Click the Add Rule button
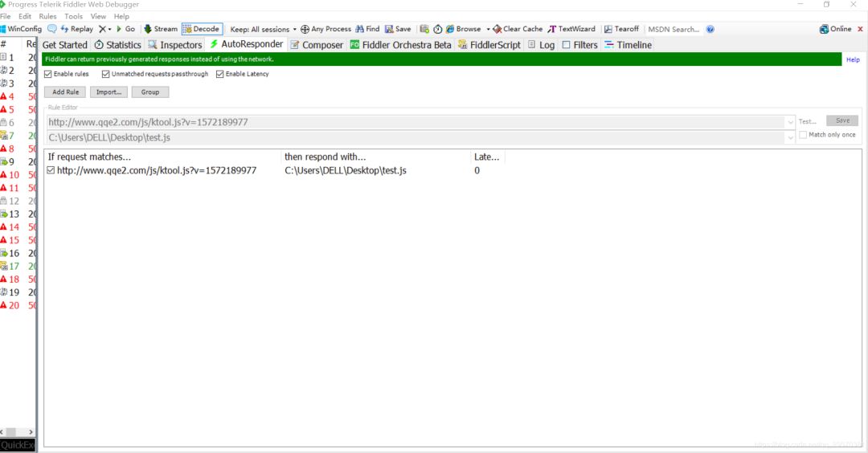The height and width of the screenshot is (453, 868). pos(66,92)
